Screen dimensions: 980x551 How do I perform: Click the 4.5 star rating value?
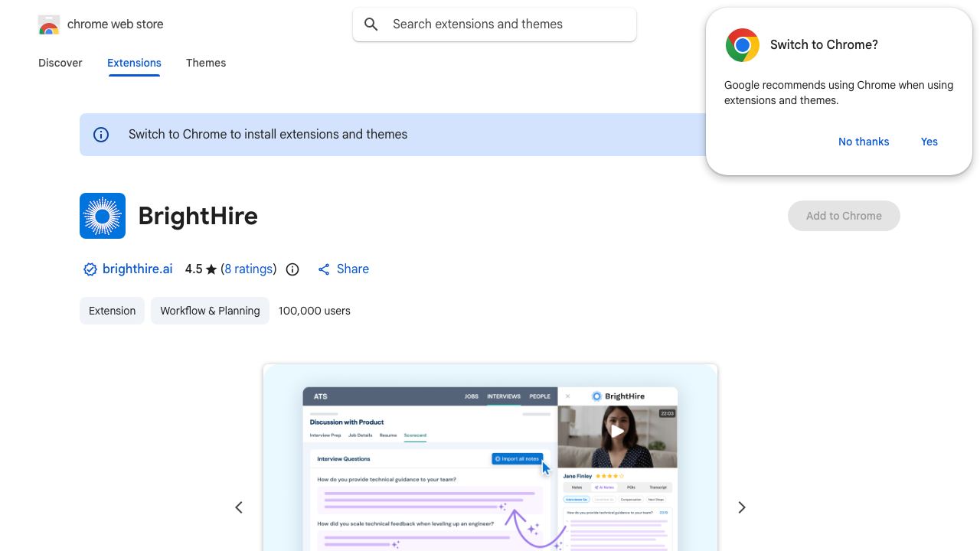click(194, 269)
